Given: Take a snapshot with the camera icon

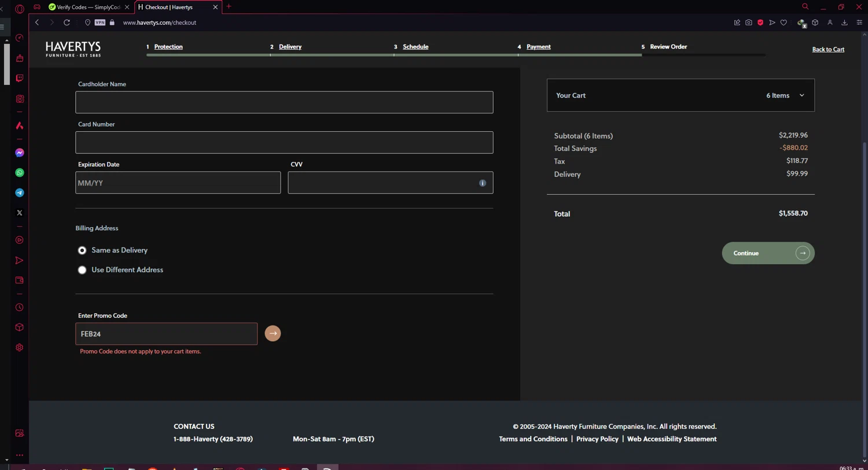Looking at the screenshot, I should tap(749, 23).
